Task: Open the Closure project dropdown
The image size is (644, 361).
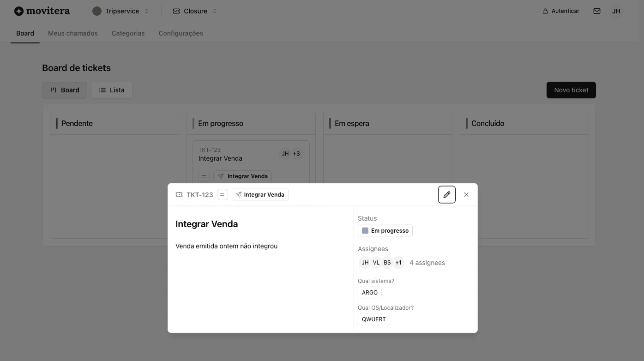Action: [194, 11]
